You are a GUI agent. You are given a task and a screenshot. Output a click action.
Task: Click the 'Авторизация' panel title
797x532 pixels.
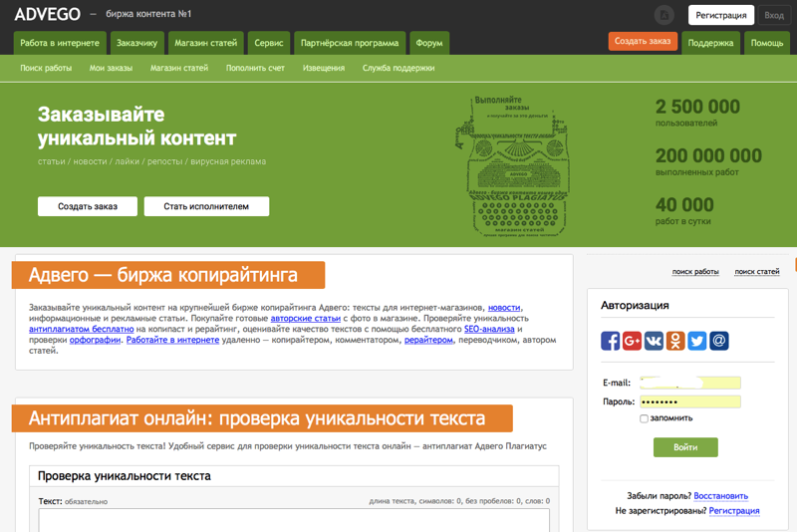(x=635, y=306)
